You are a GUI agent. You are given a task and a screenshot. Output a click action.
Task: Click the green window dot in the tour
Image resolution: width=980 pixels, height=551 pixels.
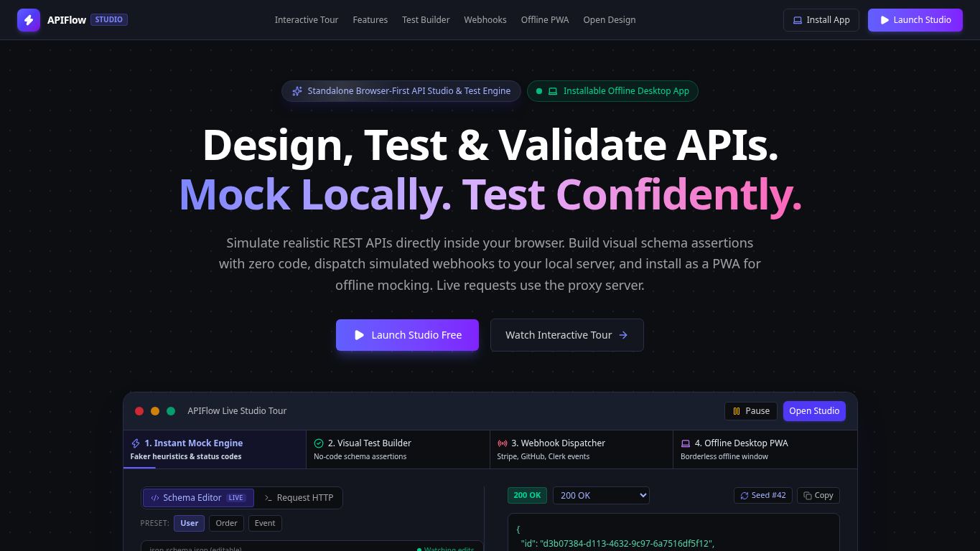tap(171, 411)
